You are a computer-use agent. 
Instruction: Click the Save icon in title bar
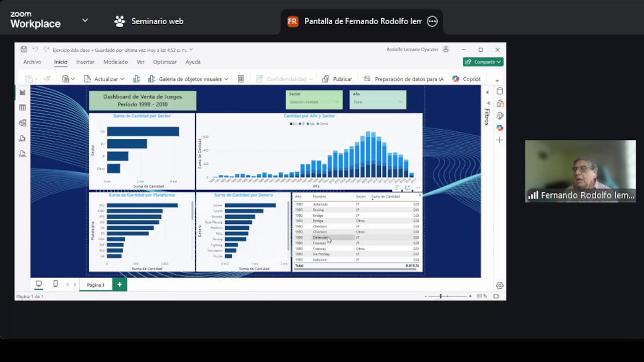(x=24, y=50)
